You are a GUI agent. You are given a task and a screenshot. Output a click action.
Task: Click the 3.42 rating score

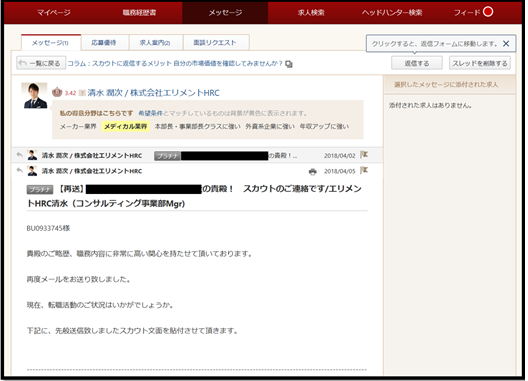(x=70, y=93)
